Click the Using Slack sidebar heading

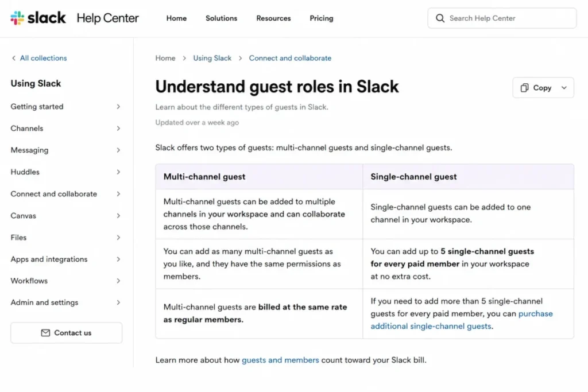point(36,84)
